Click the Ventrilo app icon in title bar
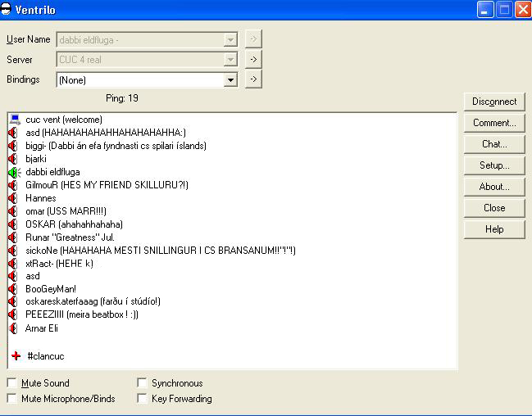This screenshot has height=416, width=532. (6, 9)
